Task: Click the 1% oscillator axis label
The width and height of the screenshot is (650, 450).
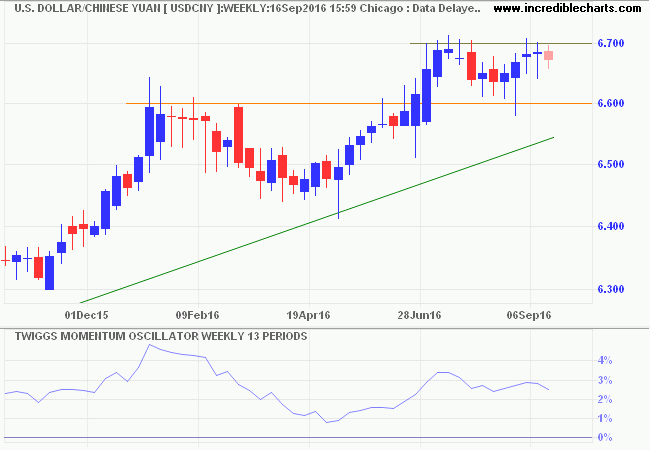Action: (x=605, y=419)
